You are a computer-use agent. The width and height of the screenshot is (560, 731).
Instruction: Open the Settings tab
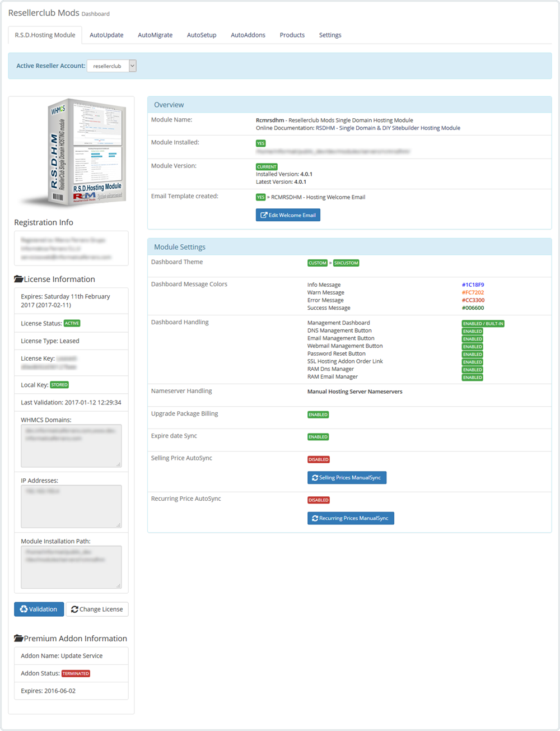pos(330,35)
